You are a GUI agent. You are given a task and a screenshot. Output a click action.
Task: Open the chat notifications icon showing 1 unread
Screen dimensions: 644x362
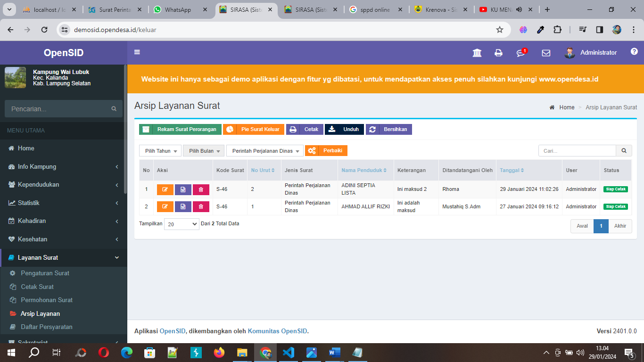tap(520, 52)
